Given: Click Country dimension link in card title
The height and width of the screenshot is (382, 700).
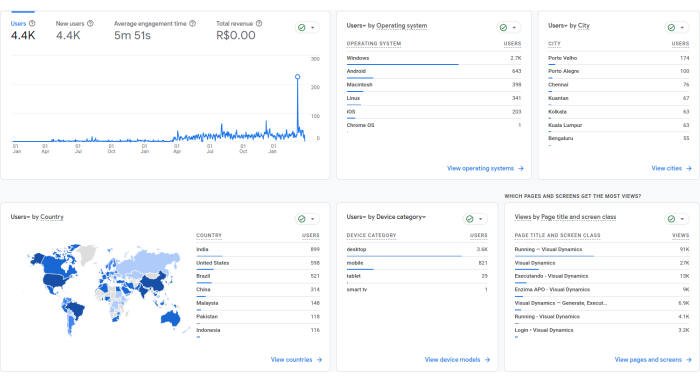Looking at the screenshot, I should 52,217.
